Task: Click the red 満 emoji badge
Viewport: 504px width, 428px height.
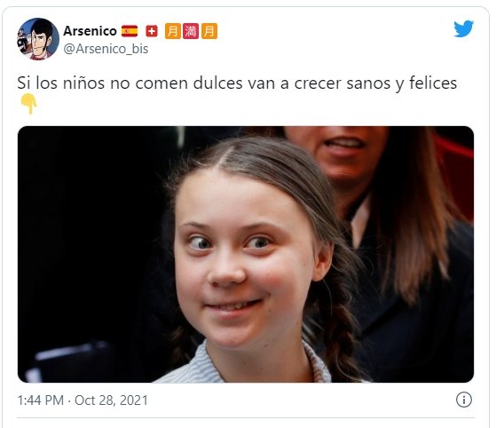Action: tap(191, 31)
